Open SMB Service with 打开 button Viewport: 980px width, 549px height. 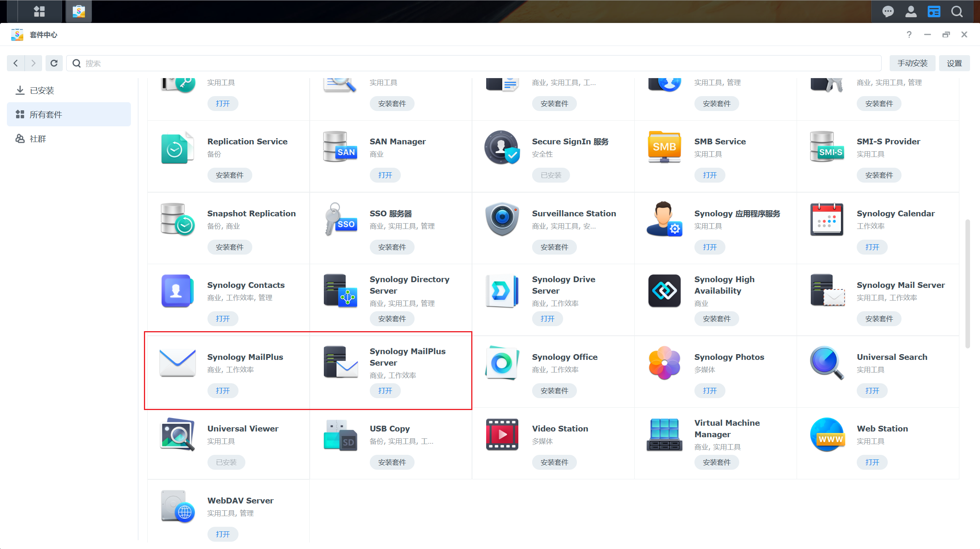click(x=710, y=175)
